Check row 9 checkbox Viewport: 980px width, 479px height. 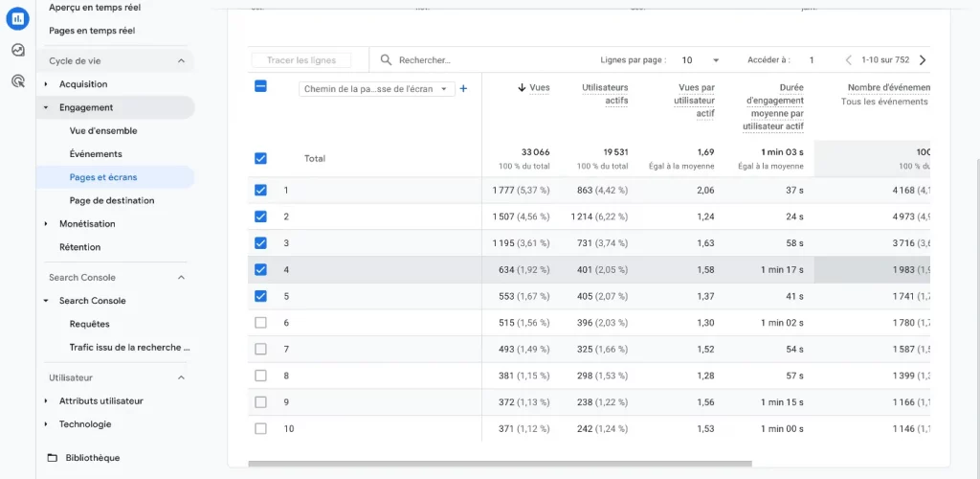point(260,402)
